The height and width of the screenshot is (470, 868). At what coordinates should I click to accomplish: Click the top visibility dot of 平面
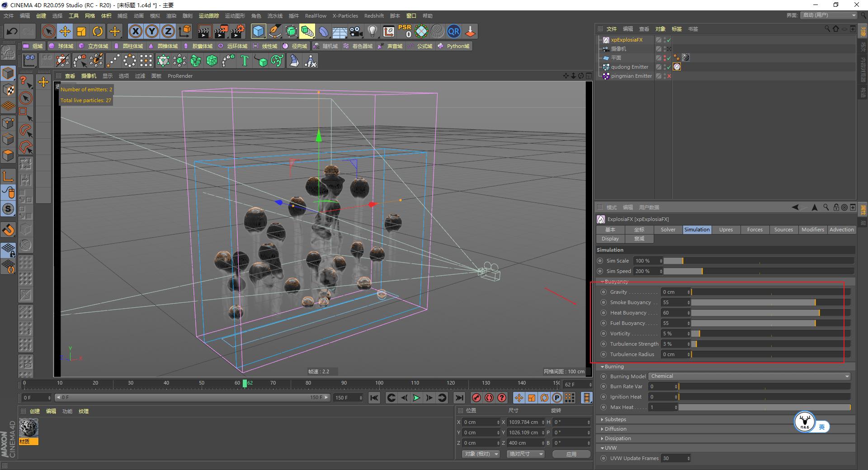pyautogui.click(x=665, y=56)
